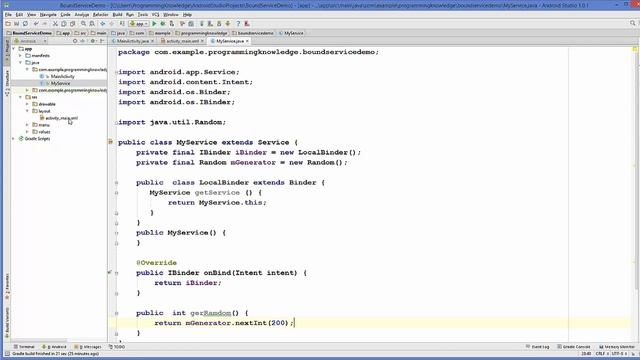Image resolution: width=640 pixels, height=360 pixels.
Task: Click the Open folder toolbar icon
Action: [8, 24]
